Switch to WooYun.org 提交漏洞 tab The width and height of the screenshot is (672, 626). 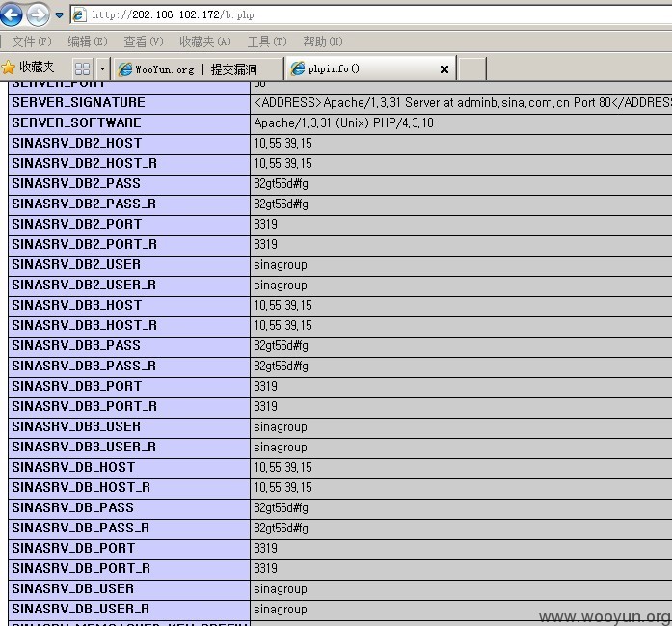click(198, 68)
